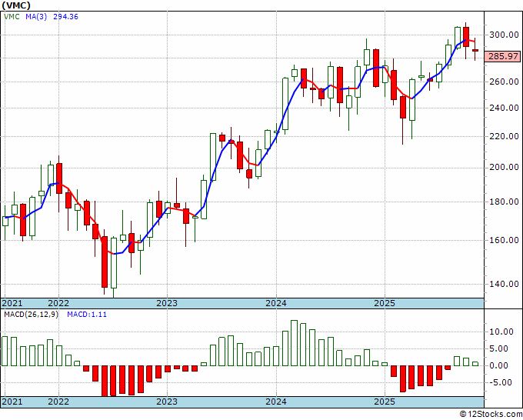The image size is (523, 420).
Task: Click the 160.00 price axis label
Action: pyautogui.click(x=504, y=240)
